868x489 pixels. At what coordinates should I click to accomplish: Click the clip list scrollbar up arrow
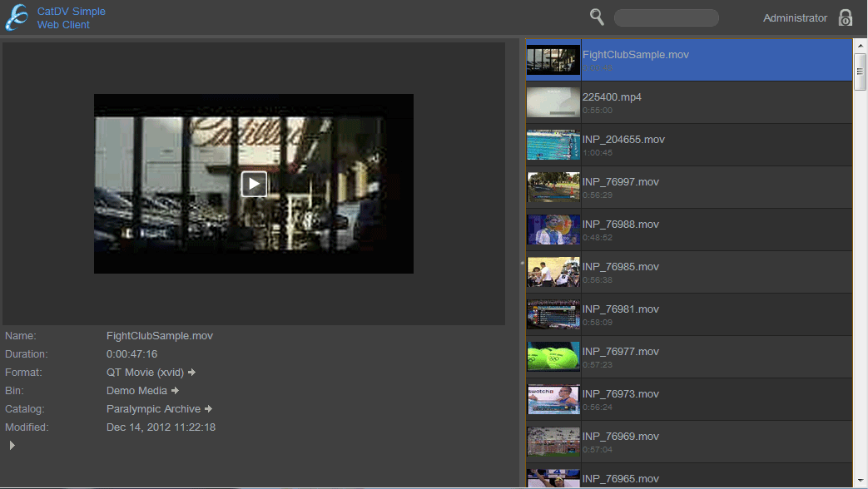coord(860,46)
